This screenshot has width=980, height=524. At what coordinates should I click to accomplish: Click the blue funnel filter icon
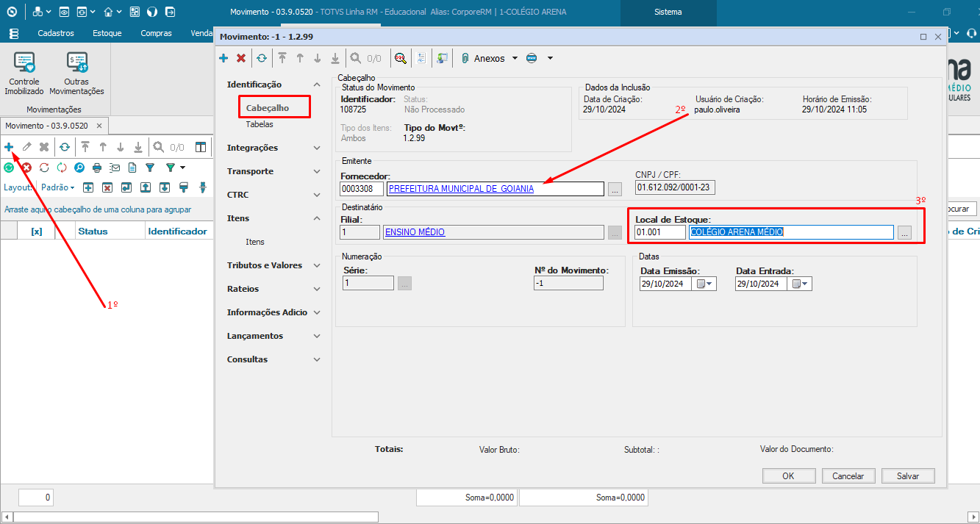click(x=150, y=168)
